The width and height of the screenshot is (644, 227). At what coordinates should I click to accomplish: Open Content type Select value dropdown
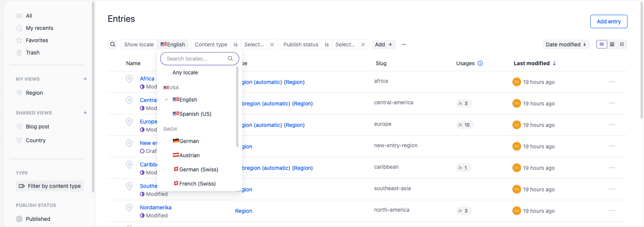point(254,44)
